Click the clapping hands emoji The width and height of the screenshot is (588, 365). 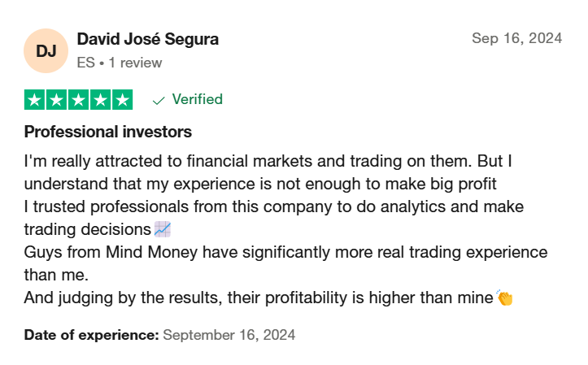[x=504, y=298]
